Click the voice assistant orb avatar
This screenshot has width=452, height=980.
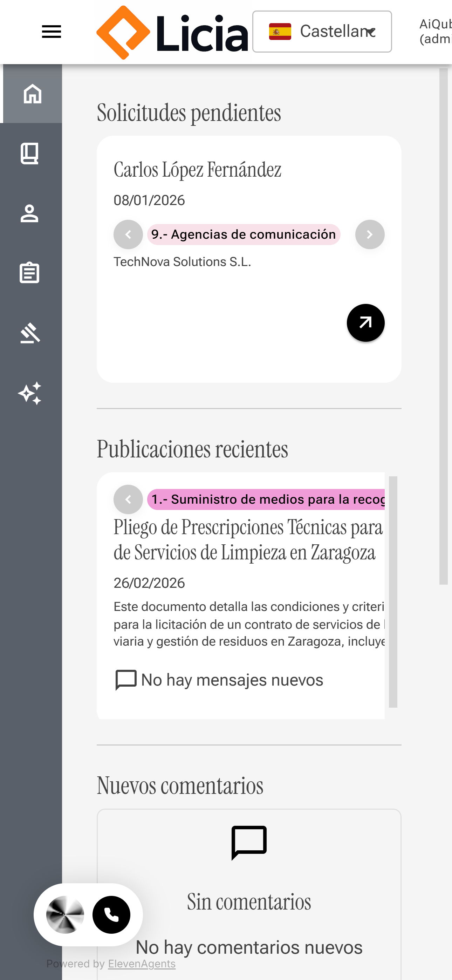click(x=65, y=914)
